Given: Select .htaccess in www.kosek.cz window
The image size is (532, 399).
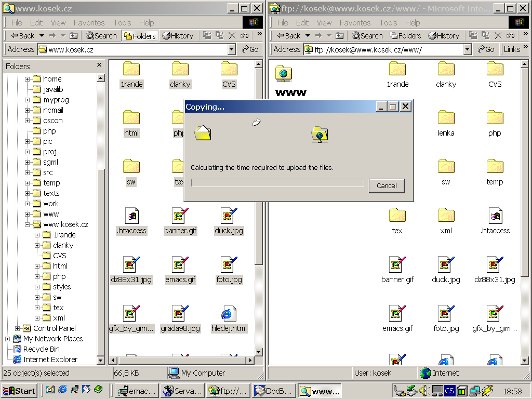Looking at the screenshot, I should pos(131,221).
